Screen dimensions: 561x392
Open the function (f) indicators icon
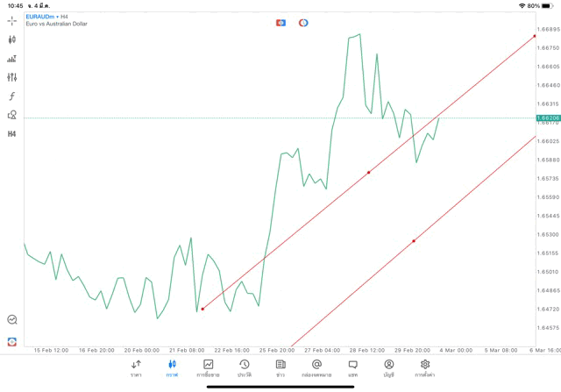(x=11, y=96)
